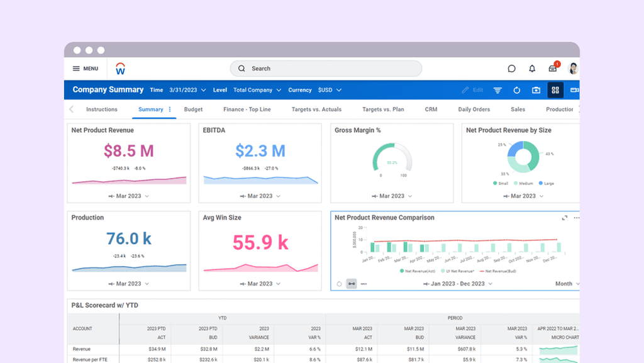The width and height of the screenshot is (644, 363).
Task: Open the filter options in the blue toolbar
Action: point(497,90)
